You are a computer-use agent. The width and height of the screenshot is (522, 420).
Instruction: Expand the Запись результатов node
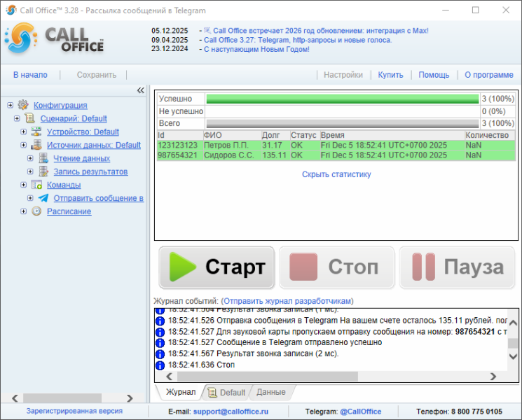click(x=30, y=171)
